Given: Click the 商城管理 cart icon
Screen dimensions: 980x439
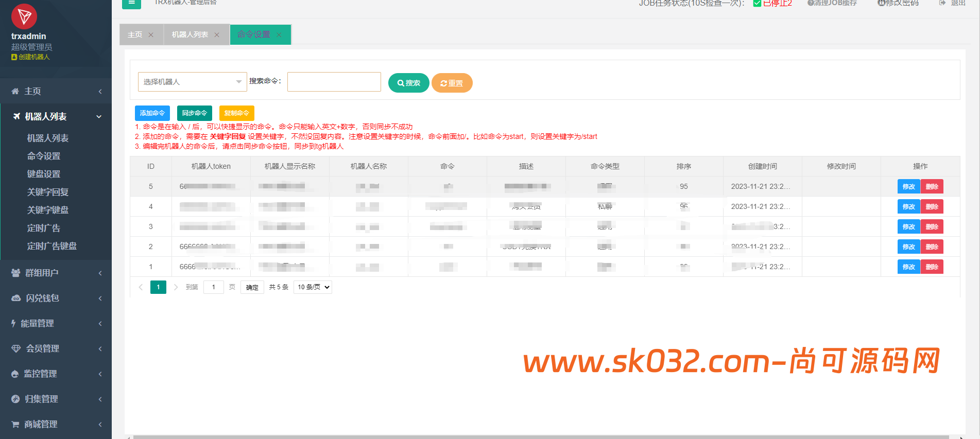Looking at the screenshot, I should pyautogui.click(x=15, y=425).
